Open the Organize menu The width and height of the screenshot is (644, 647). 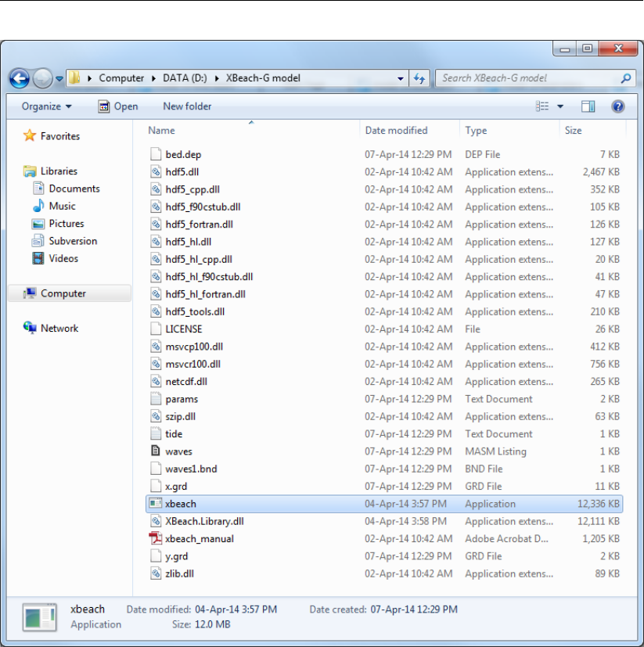pyautogui.click(x=47, y=106)
